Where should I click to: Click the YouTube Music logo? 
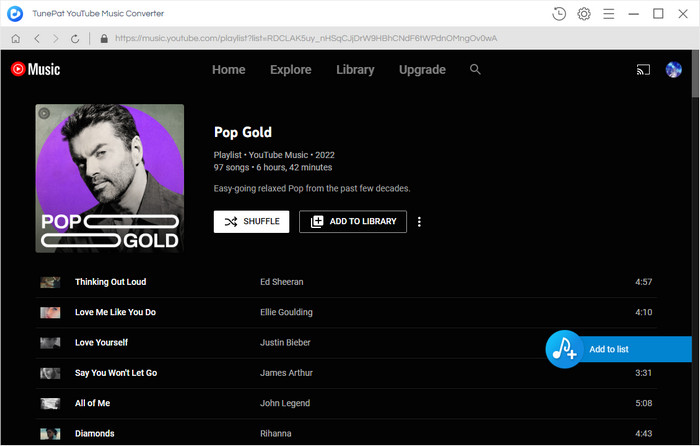click(35, 69)
